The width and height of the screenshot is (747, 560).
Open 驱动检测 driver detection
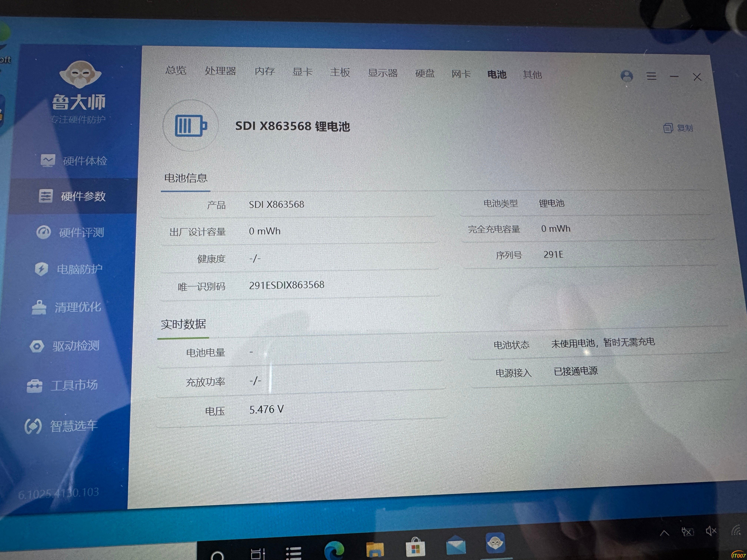[64, 346]
